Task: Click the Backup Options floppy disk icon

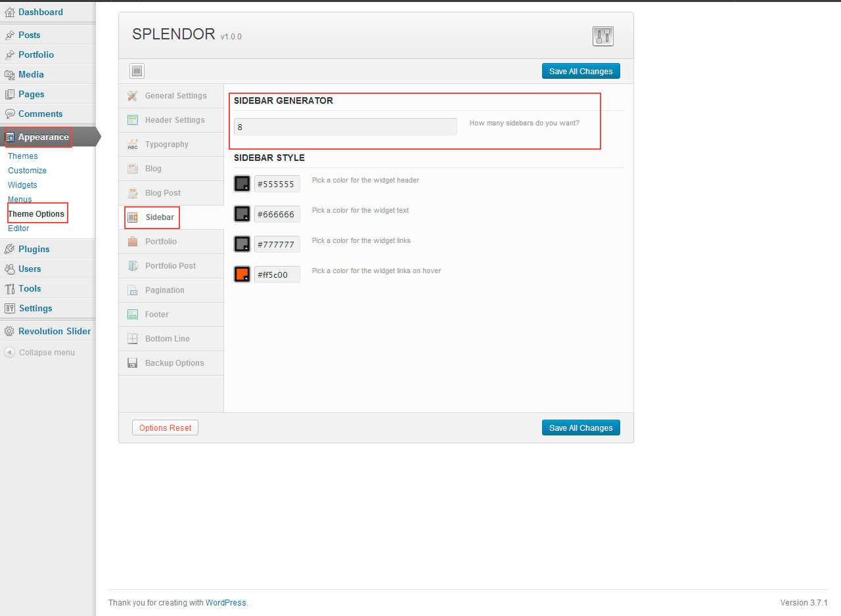Action: (133, 363)
